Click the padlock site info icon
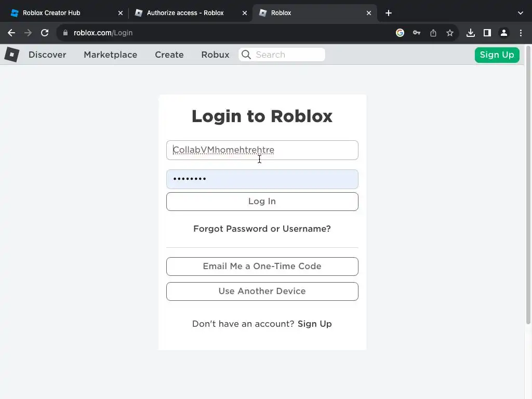532x399 pixels. pyautogui.click(x=65, y=33)
